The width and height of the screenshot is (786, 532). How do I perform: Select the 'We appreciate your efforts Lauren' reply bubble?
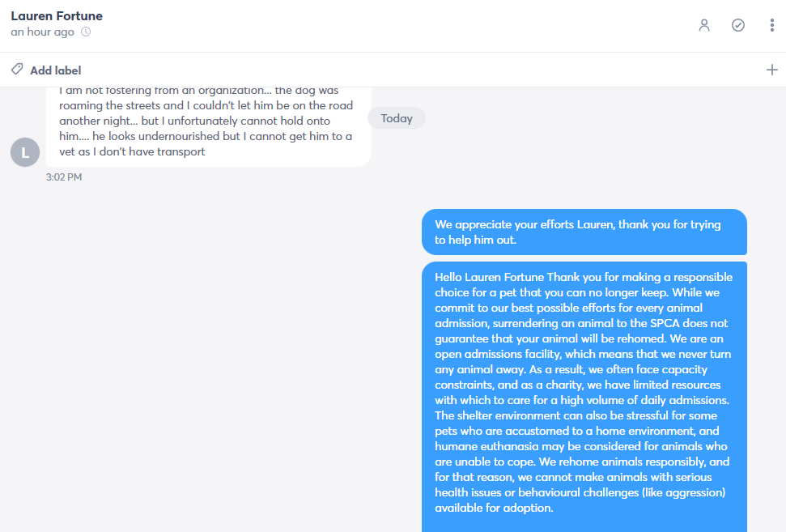coord(584,232)
